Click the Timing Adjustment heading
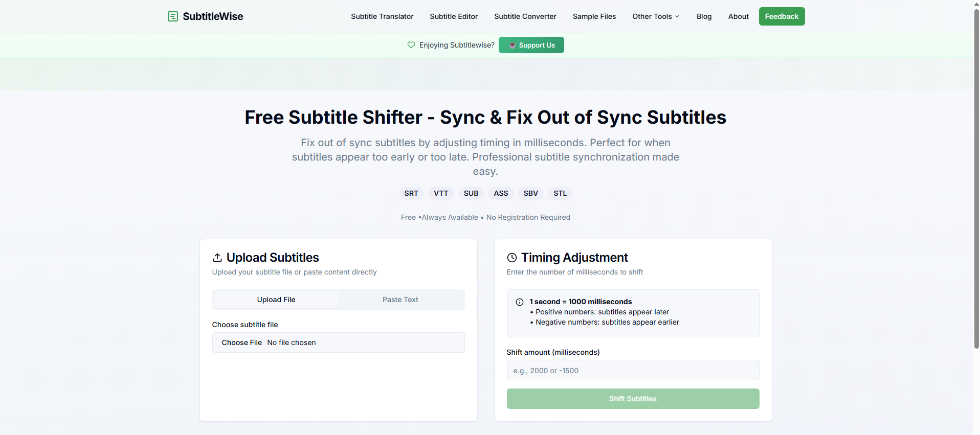 coord(574,258)
